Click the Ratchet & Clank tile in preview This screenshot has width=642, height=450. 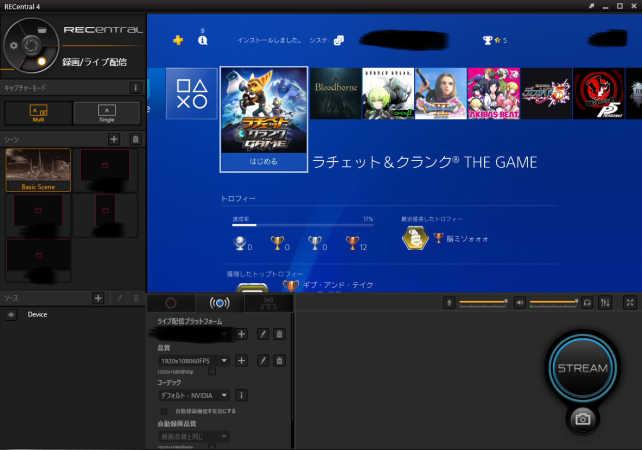coord(264,119)
